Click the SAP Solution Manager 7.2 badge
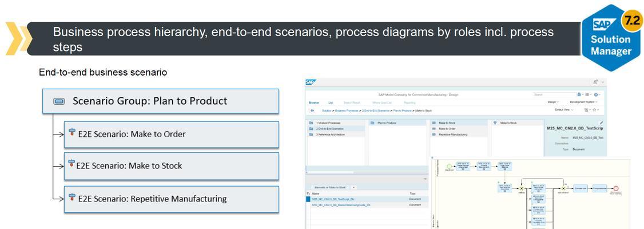Screen dimensions: 644x229 click(612, 38)
